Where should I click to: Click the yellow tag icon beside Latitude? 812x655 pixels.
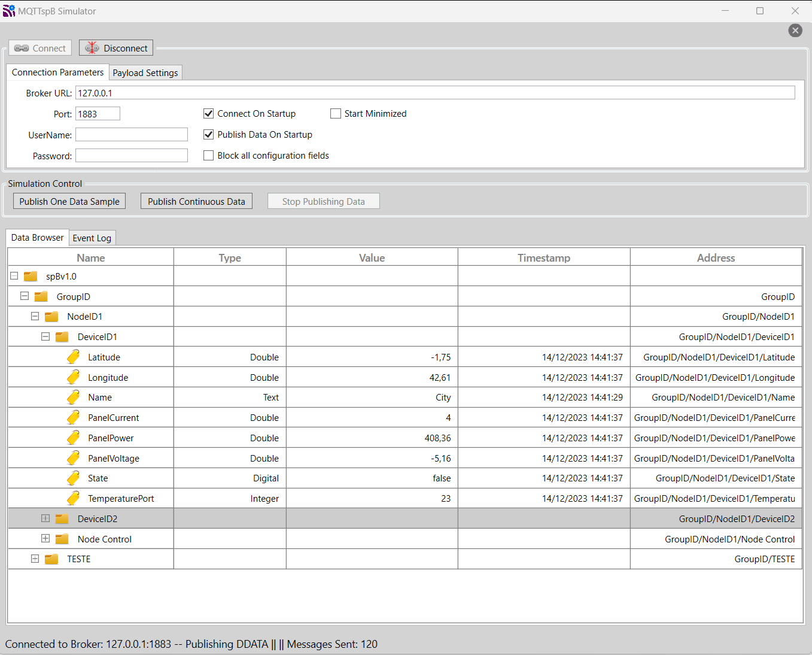pyautogui.click(x=73, y=357)
